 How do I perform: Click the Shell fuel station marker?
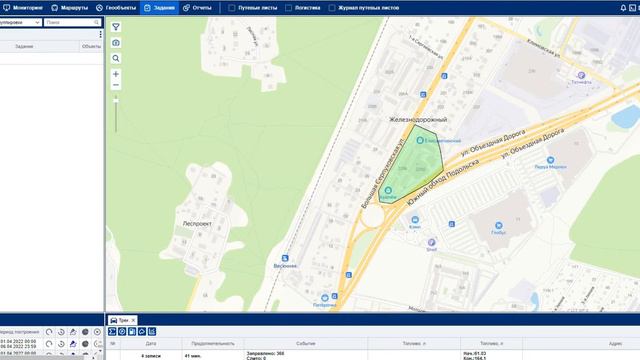click(x=431, y=242)
